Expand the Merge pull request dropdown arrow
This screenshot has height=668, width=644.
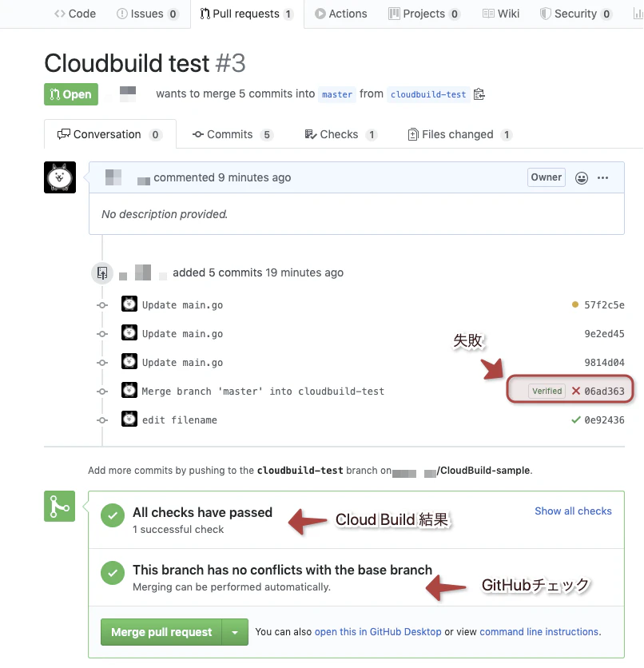point(235,632)
